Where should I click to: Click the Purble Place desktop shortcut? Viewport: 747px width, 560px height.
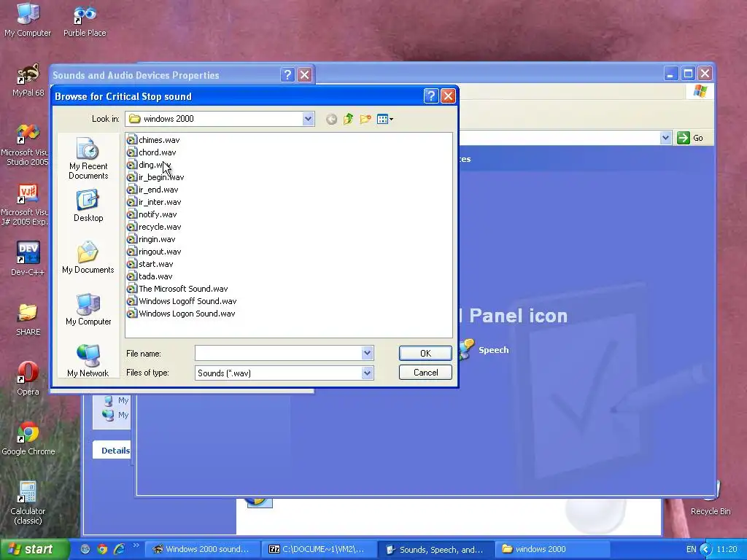coord(85,20)
